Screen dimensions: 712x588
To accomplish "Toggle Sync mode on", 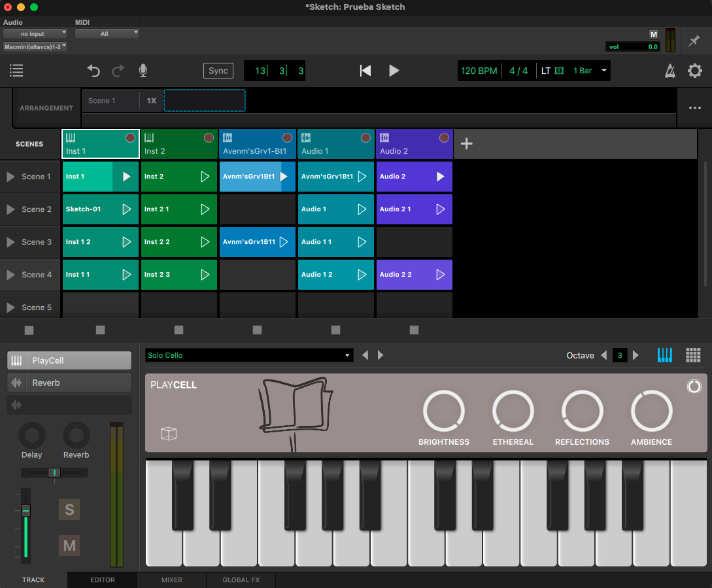I will tap(218, 71).
